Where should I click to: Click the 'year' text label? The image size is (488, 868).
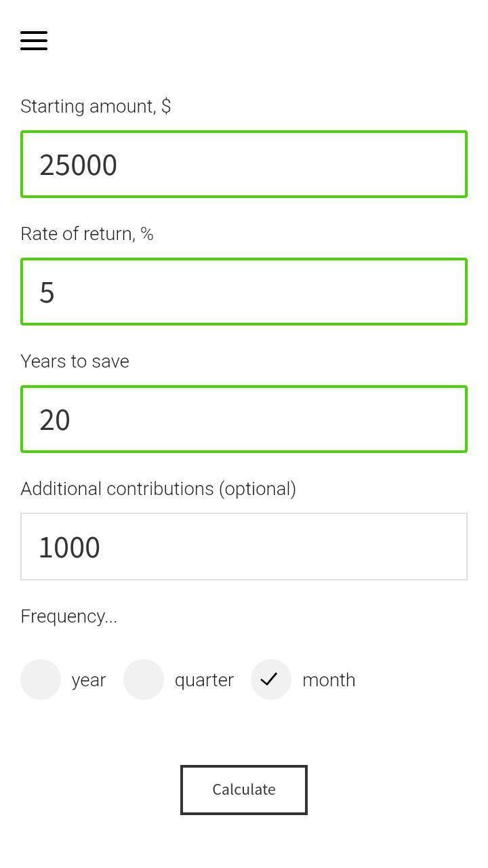(x=89, y=680)
